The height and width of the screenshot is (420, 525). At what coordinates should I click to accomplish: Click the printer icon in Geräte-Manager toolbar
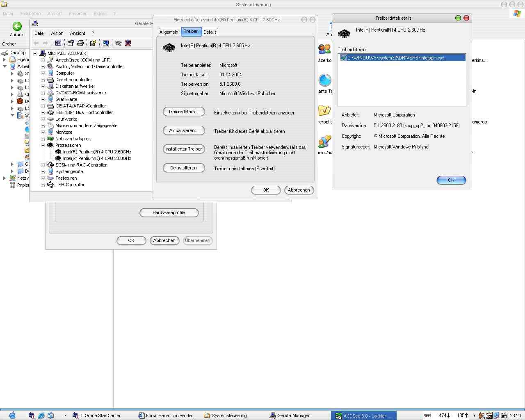coord(80,43)
